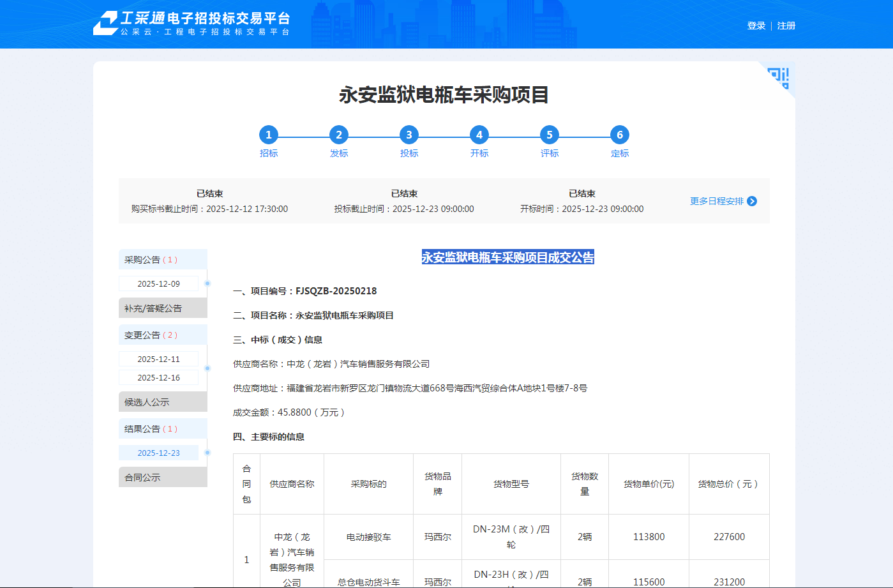The image size is (893, 588).
Task: Open the 2025-12-16 change notice
Action: 159,378
